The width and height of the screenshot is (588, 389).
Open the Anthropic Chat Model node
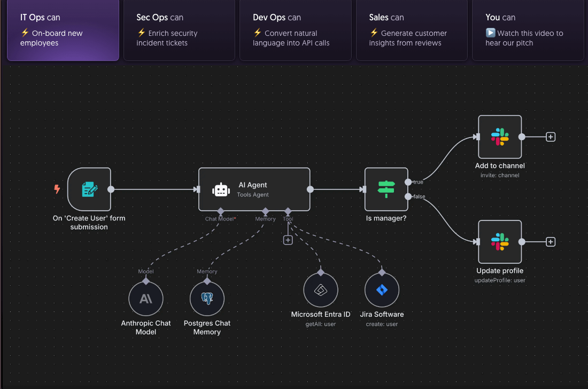pos(146,299)
